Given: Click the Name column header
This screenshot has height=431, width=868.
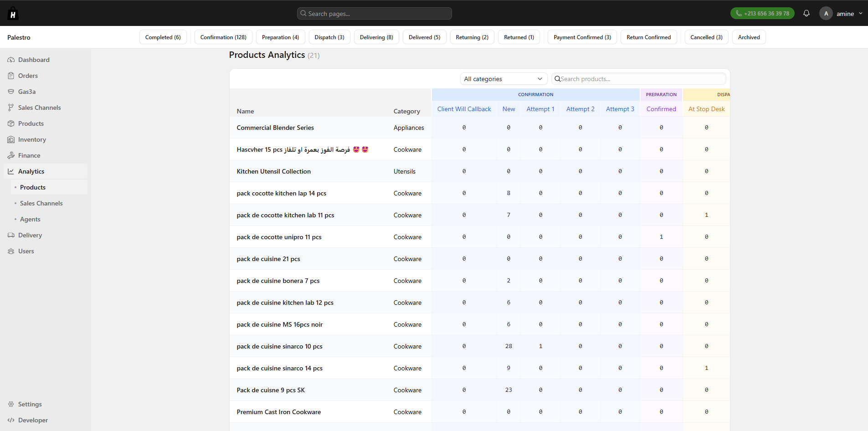Looking at the screenshot, I should [x=246, y=111].
